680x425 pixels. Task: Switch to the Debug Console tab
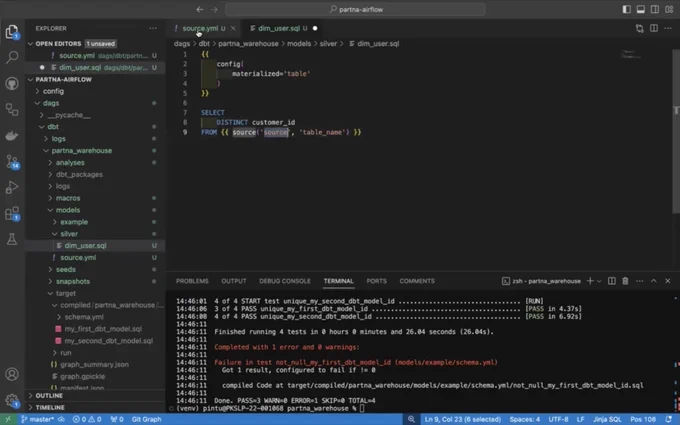coord(285,281)
